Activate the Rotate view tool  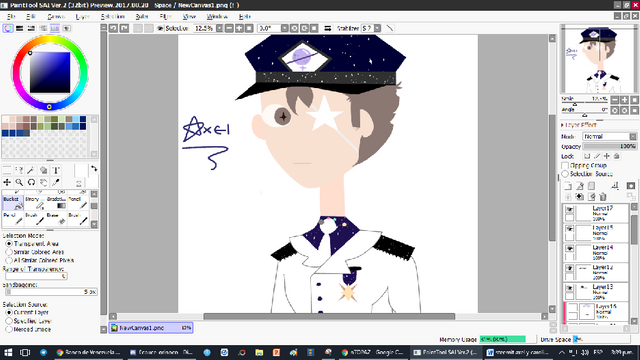pyautogui.click(x=31, y=182)
